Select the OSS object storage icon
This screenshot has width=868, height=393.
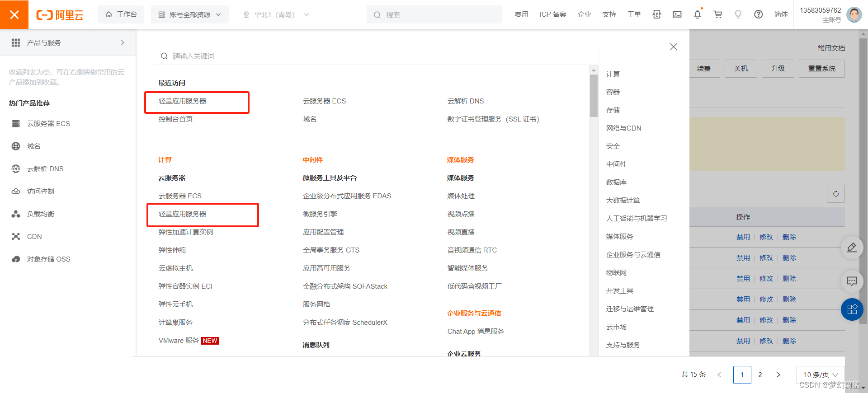(x=16, y=259)
